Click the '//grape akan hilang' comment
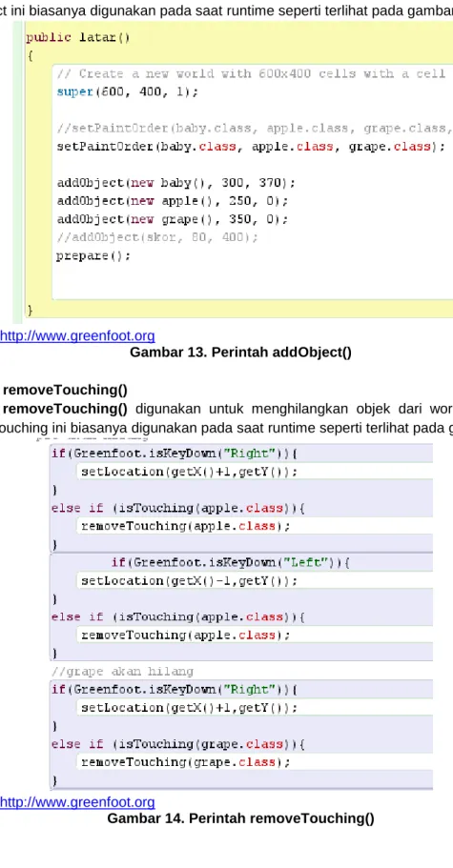 click(x=122, y=672)
